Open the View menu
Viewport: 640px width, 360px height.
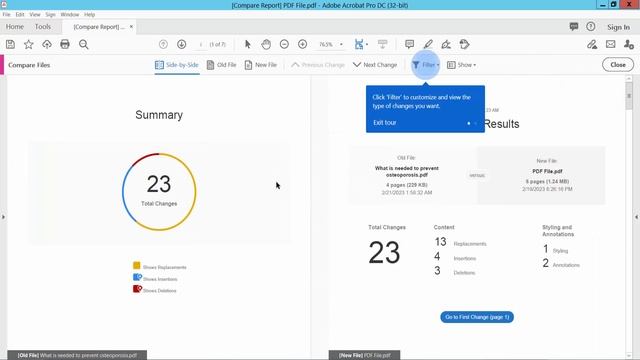click(x=35, y=14)
